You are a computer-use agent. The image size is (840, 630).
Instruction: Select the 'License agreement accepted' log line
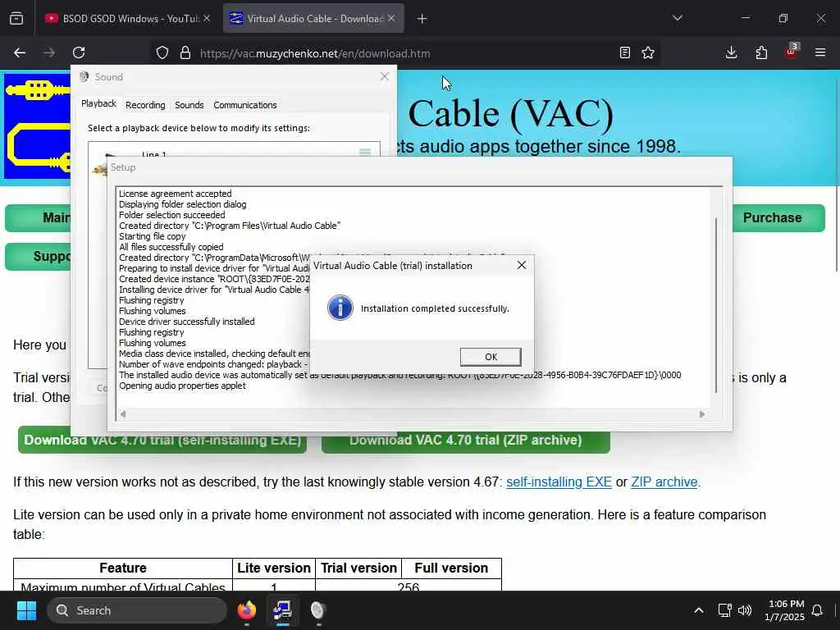(176, 194)
